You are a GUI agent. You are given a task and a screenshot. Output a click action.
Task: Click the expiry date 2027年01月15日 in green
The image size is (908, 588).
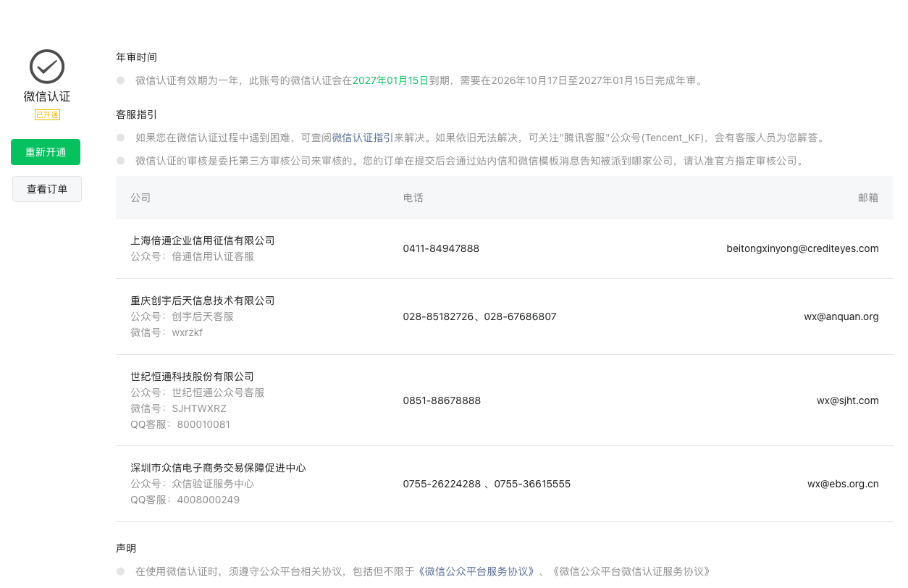pos(390,80)
